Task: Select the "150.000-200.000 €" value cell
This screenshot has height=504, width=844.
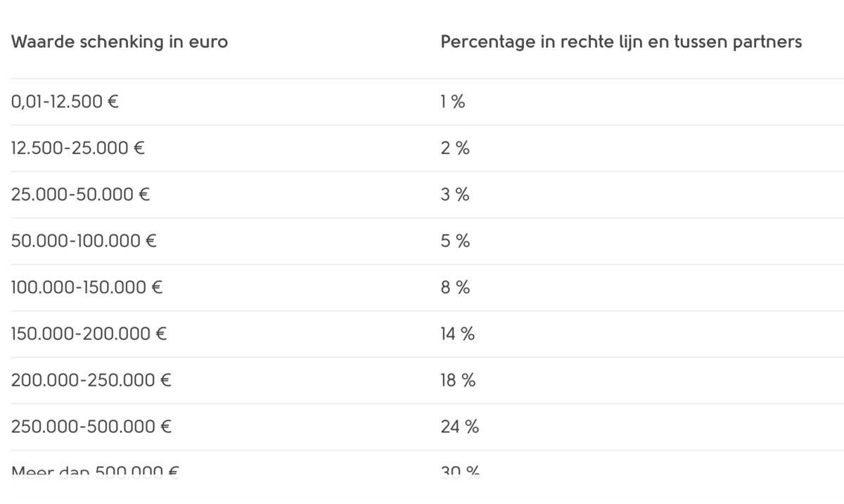Action: coord(89,334)
